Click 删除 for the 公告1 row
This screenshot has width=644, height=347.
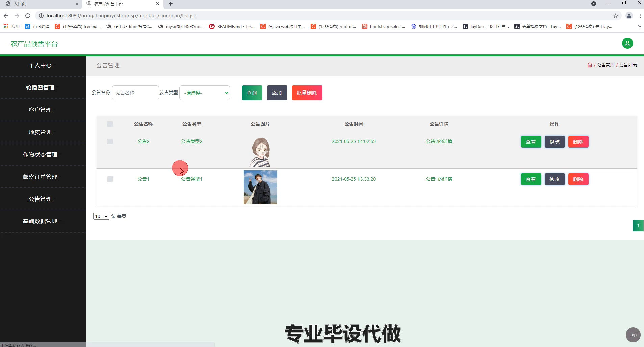pyautogui.click(x=578, y=179)
